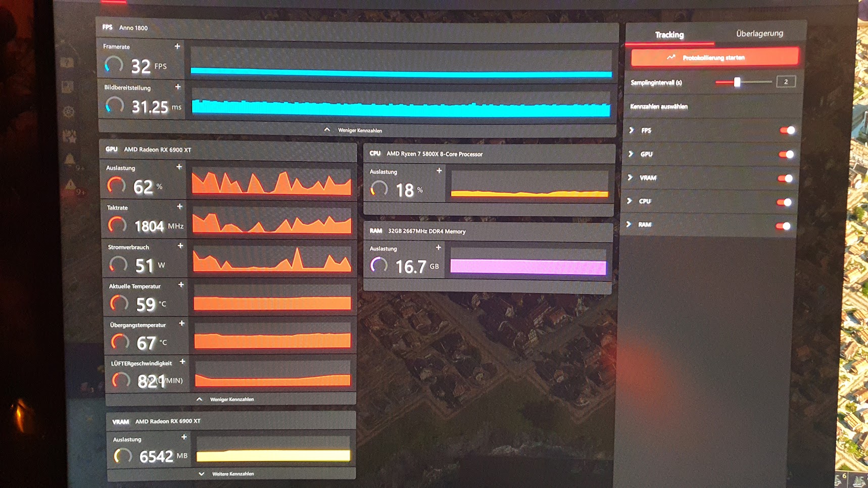Click plus icon next to CPU Auslastung
This screenshot has width=868, height=488.
439,171
